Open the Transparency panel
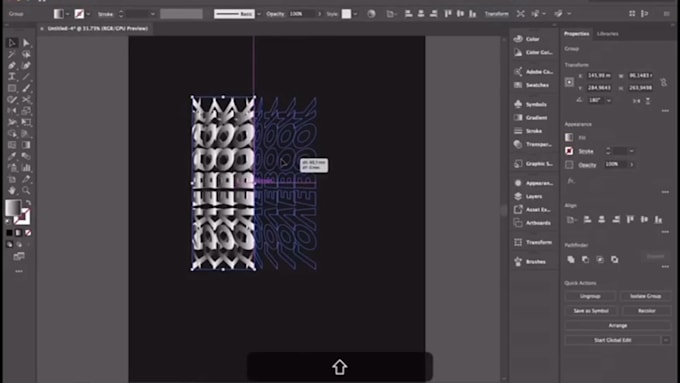Image resolution: width=680 pixels, height=383 pixels. [533, 144]
